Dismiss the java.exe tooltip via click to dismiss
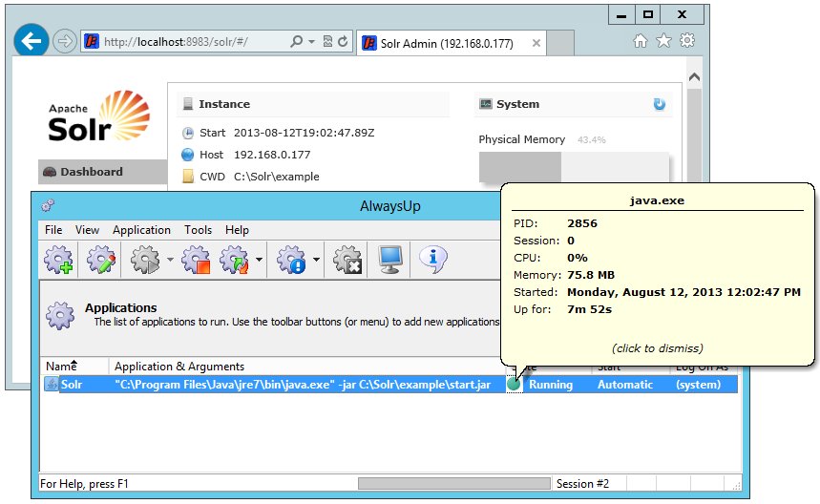The image size is (820, 504). click(658, 348)
